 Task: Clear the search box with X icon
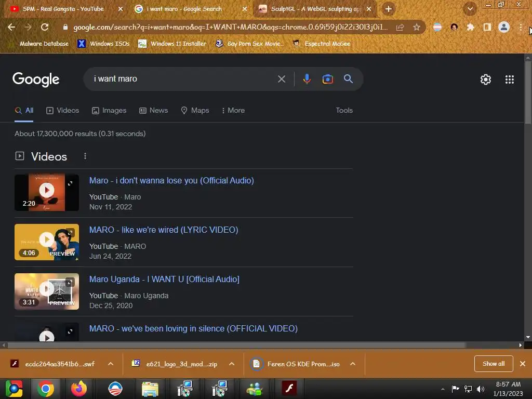pyautogui.click(x=282, y=79)
